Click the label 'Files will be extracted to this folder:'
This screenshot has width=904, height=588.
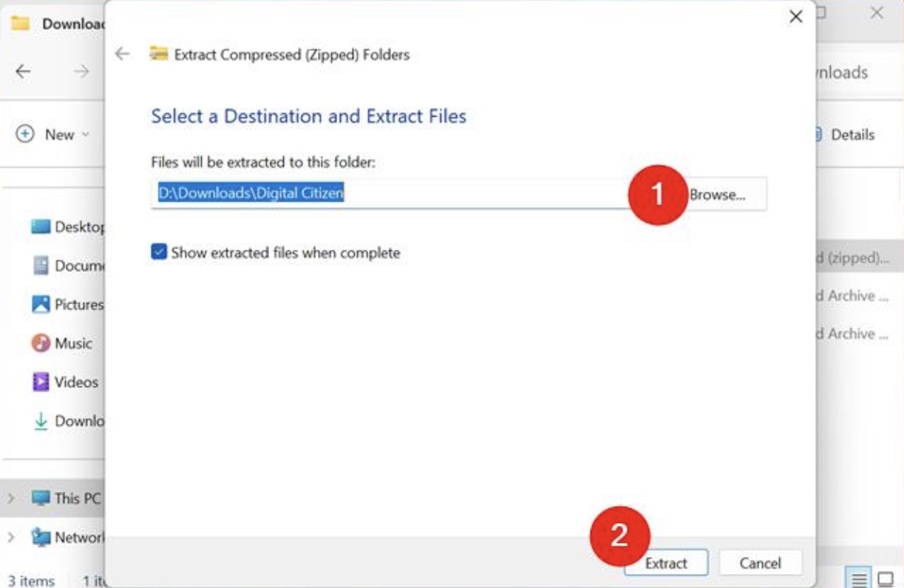264,163
